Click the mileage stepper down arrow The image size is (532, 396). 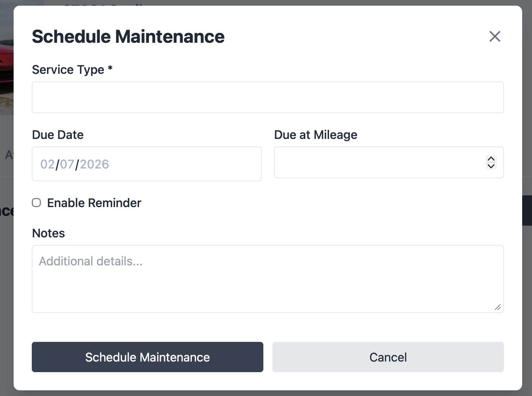pos(490,166)
